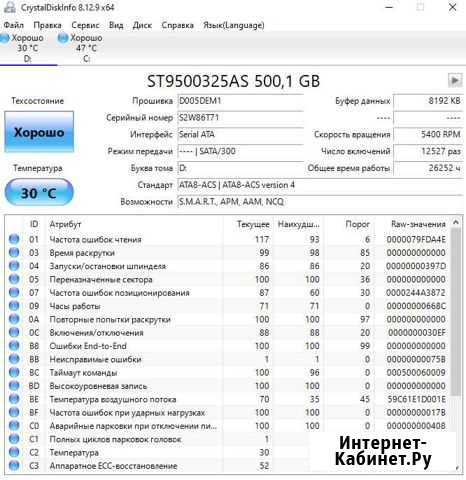The height and width of the screenshot is (480, 466).
Task: Click status icon for attribute 01
Action: point(14,239)
